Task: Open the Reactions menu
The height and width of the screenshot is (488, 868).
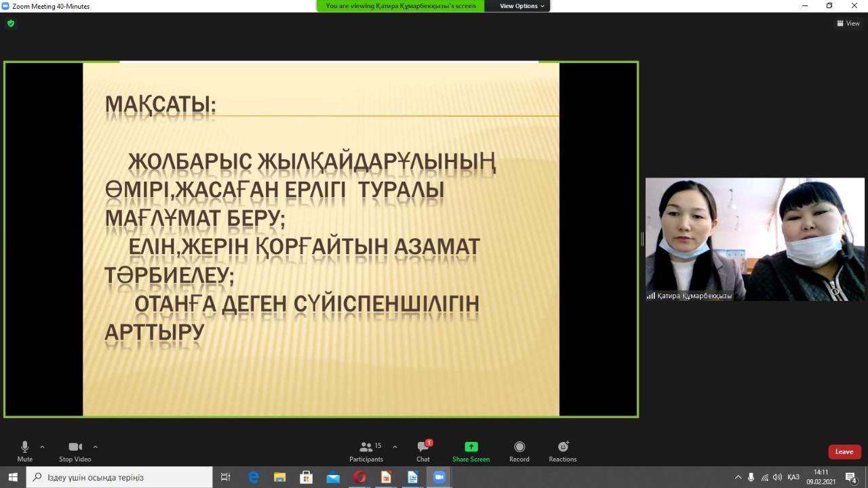Action: [563, 451]
